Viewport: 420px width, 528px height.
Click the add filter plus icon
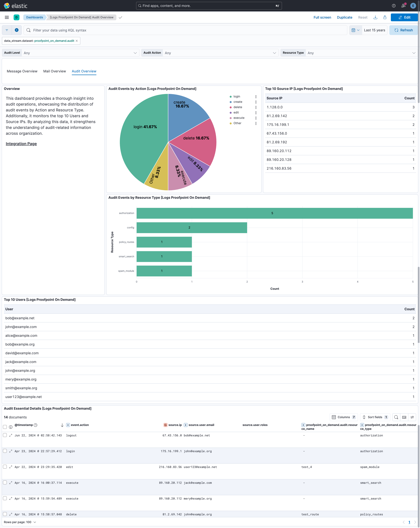point(16,30)
